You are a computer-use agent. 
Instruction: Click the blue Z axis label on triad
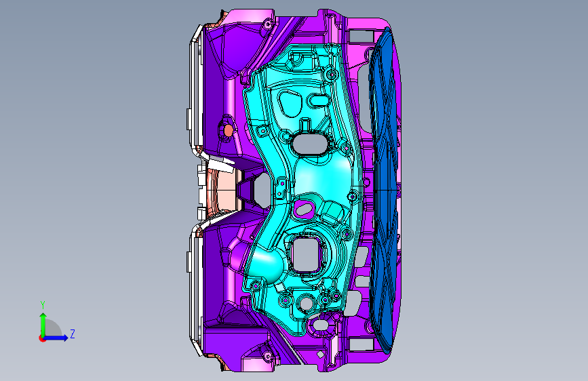(73, 334)
